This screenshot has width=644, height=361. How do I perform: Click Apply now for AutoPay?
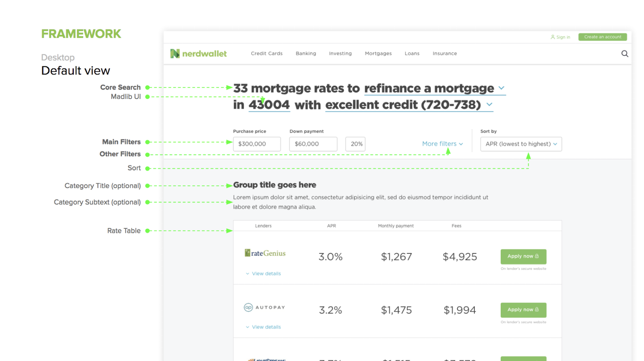523,310
